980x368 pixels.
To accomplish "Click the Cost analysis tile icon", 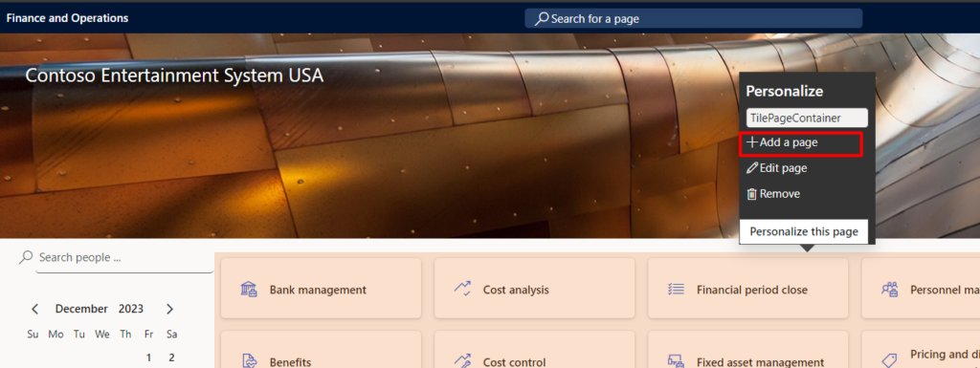I will tap(462, 289).
